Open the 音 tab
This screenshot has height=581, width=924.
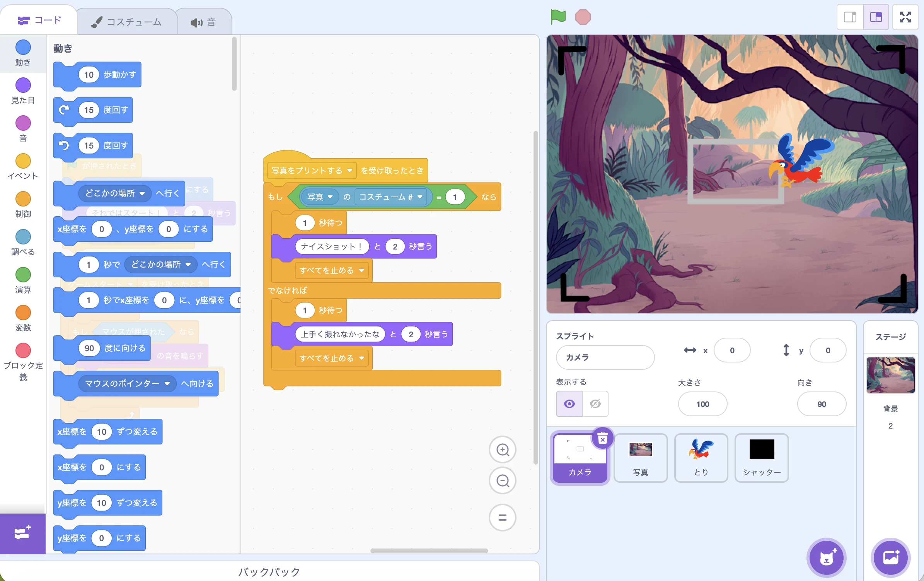pos(204,22)
